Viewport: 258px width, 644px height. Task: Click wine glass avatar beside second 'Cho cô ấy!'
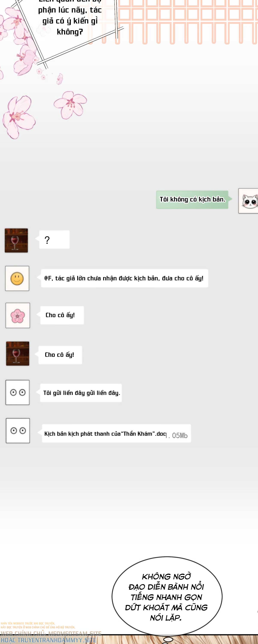(x=18, y=353)
